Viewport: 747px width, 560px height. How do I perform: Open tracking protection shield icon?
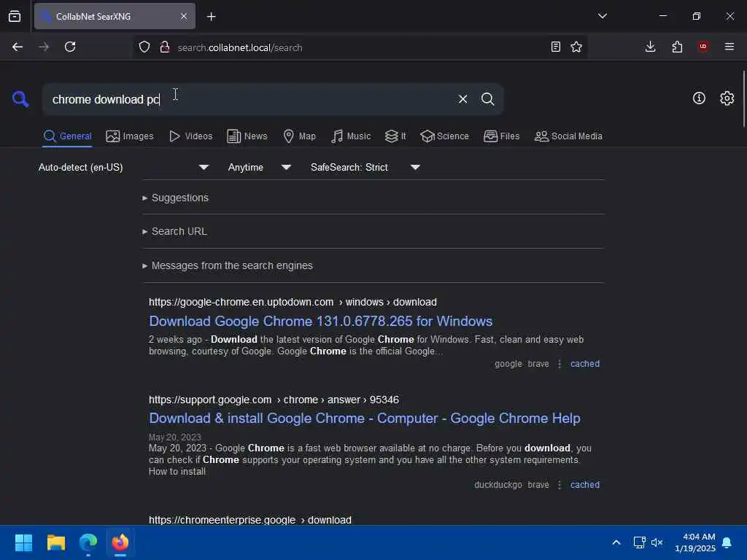(x=144, y=47)
